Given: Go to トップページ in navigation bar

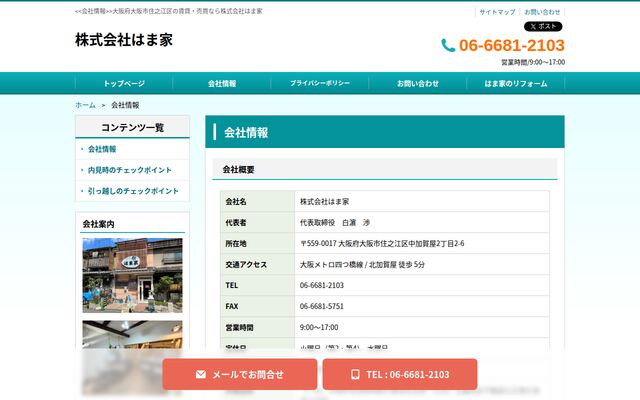Looking at the screenshot, I should (124, 83).
